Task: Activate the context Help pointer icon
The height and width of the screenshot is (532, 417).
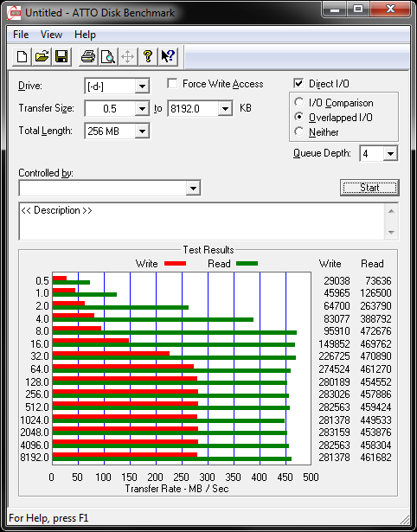Action: [168, 56]
